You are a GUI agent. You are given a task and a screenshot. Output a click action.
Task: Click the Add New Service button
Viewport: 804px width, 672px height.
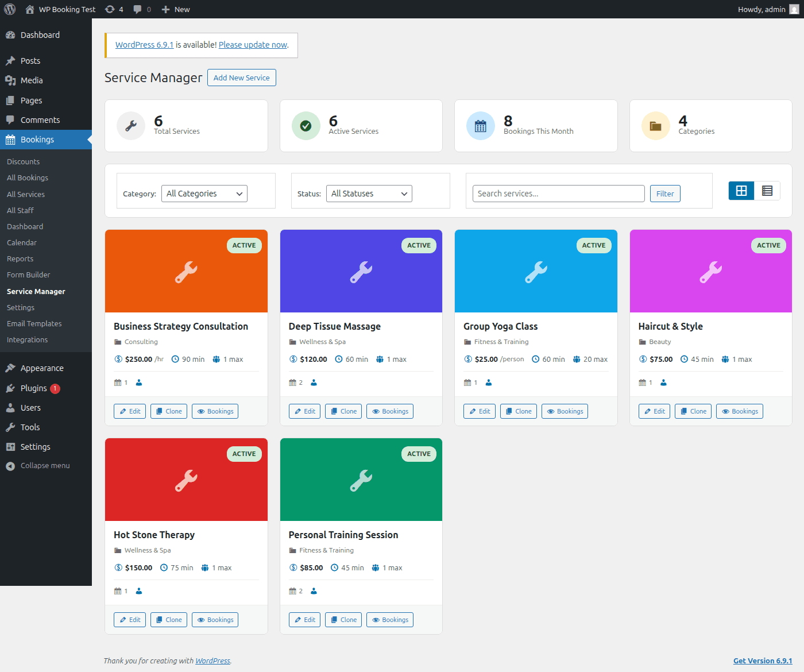(241, 77)
